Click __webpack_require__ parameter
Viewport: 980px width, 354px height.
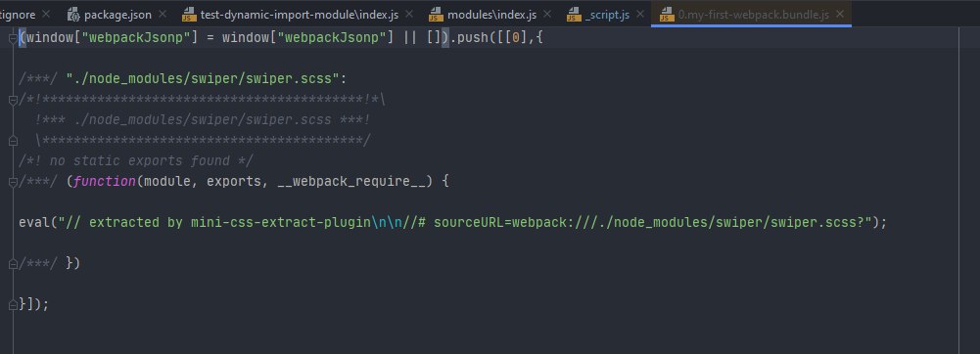(351, 182)
